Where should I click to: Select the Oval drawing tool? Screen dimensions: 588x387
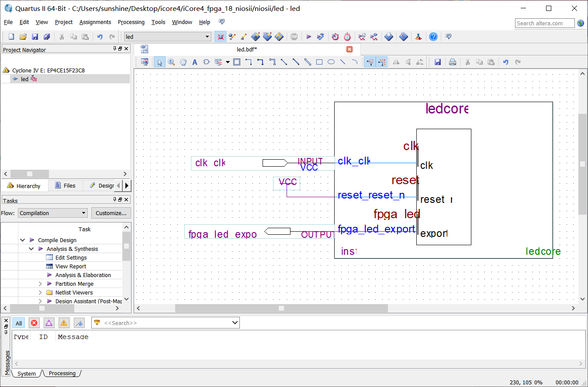tap(331, 62)
